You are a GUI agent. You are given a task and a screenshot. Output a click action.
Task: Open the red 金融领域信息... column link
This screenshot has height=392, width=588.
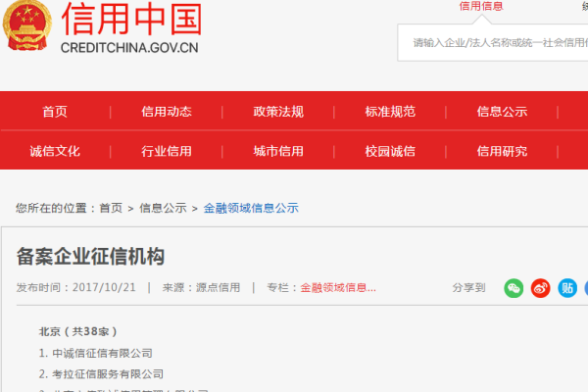338,288
